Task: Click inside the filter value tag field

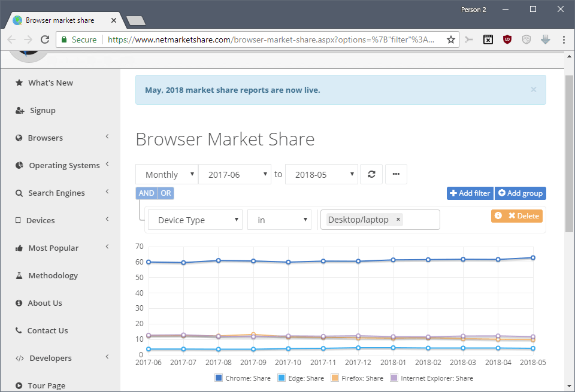Action: (380, 220)
